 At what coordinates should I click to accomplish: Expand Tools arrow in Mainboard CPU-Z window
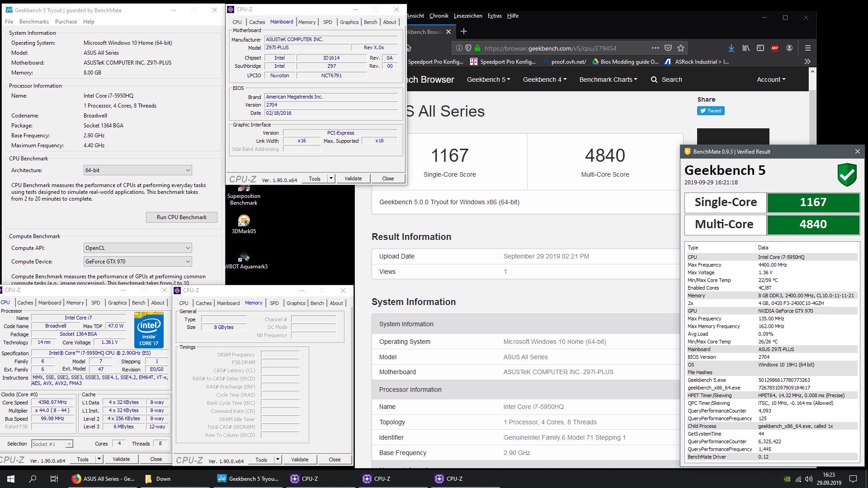point(331,178)
